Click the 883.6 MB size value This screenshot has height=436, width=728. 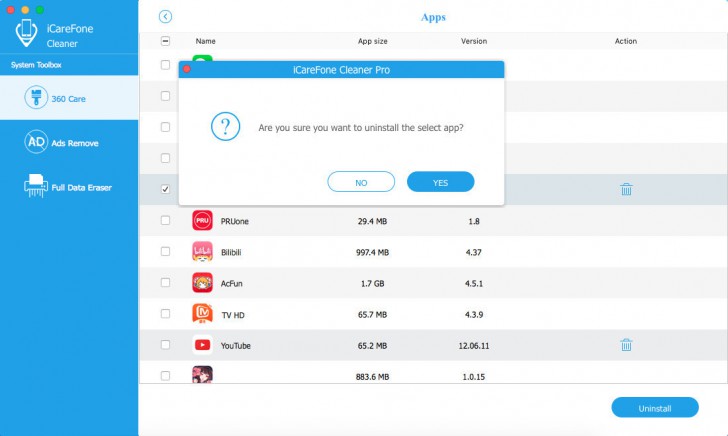372,377
